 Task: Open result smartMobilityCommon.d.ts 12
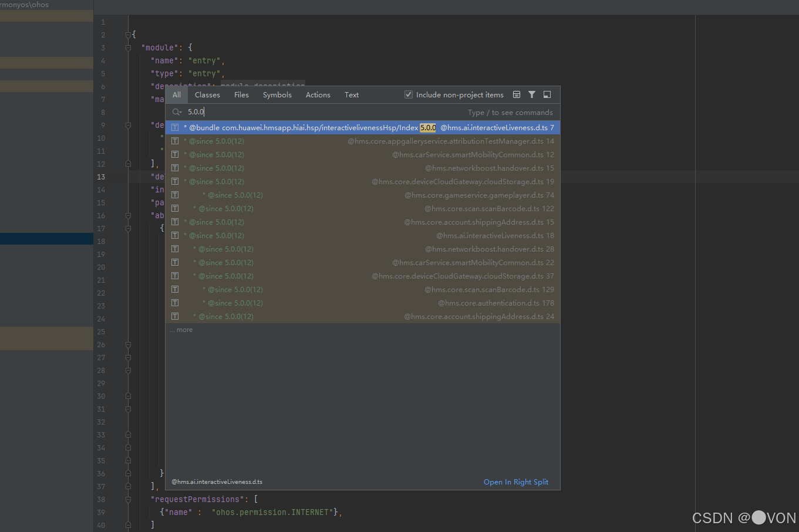click(x=363, y=155)
